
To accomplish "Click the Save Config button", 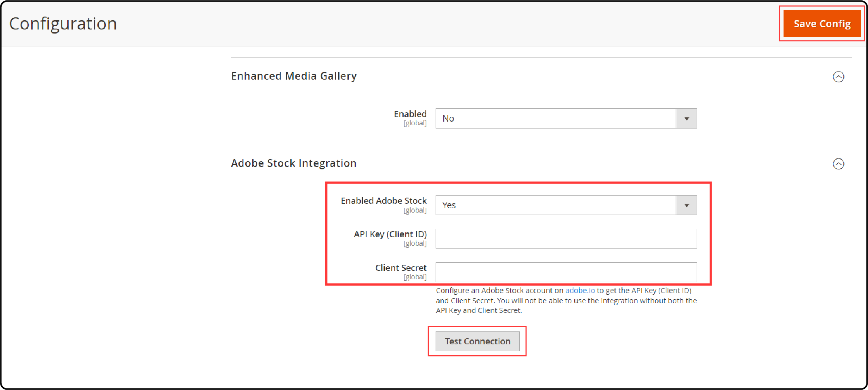I will point(822,23).
